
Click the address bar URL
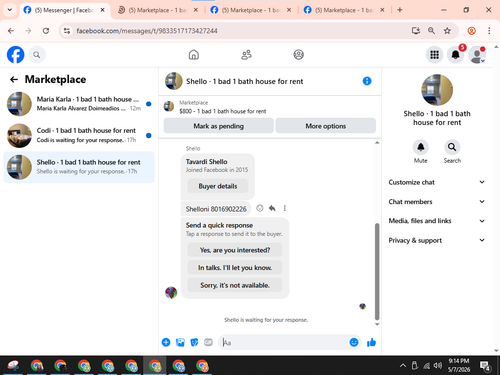(147, 31)
